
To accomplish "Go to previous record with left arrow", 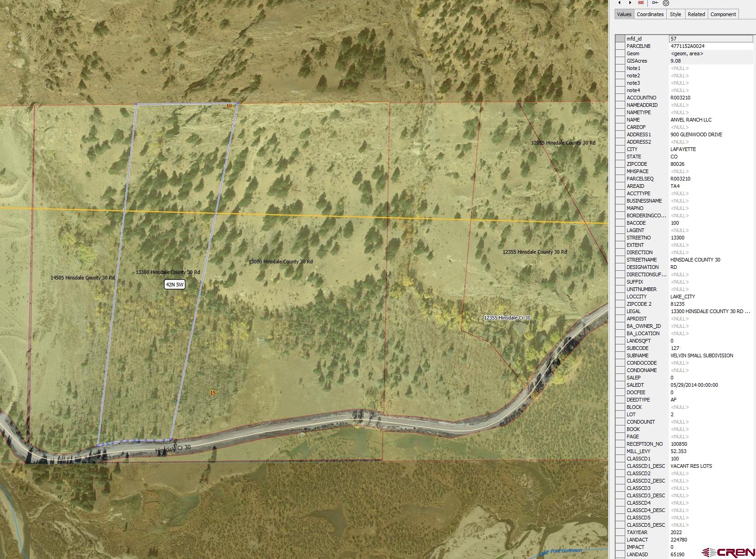I will [x=619, y=3].
